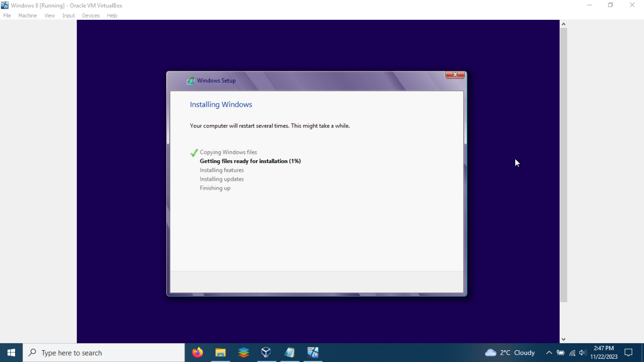Open the Machine menu
This screenshot has width=644, height=362.
click(x=27, y=16)
